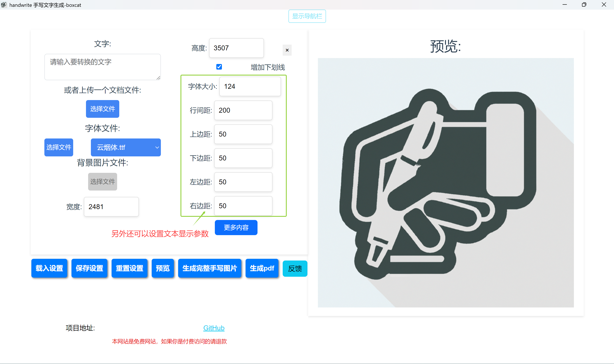Screen dimensions: 614x364
Task: Save settings with 保存设置
Action: [90, 268]
